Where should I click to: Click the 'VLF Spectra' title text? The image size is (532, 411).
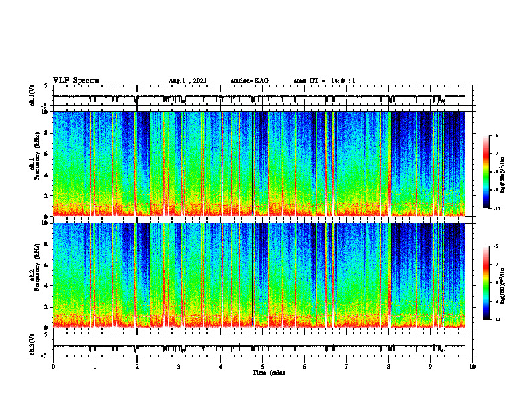pyautogui.click(x=76, y=81)
